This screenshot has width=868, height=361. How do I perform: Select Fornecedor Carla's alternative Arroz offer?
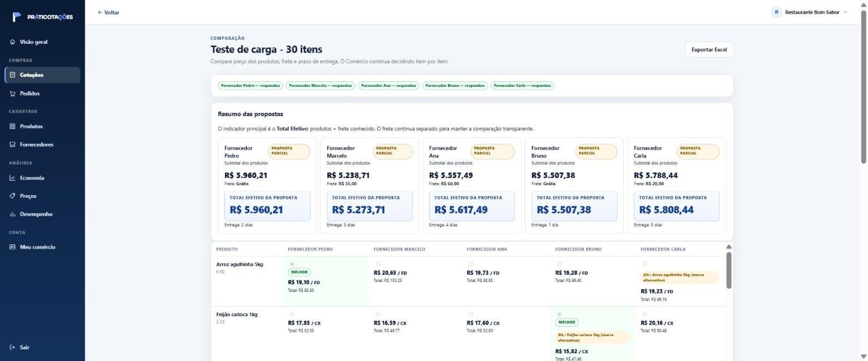(645, 264)
